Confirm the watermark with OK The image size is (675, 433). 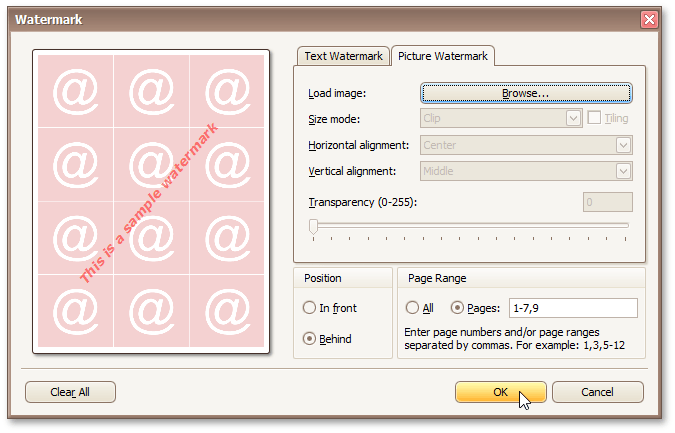point(500,392)
